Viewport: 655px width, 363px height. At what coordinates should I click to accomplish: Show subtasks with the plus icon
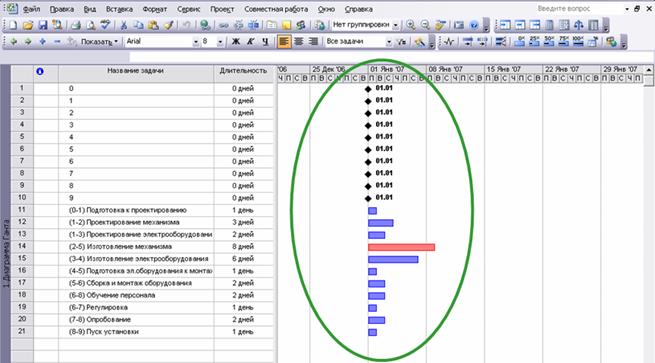pos(42,41)
